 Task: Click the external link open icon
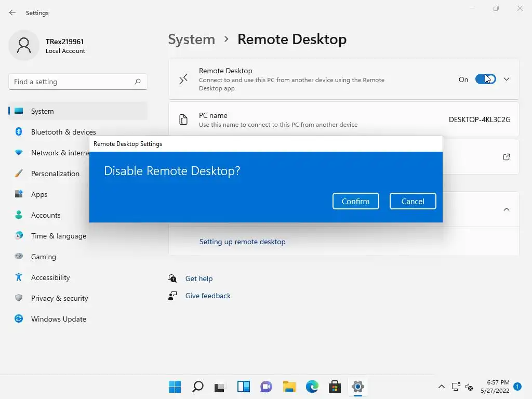(506, 157)
